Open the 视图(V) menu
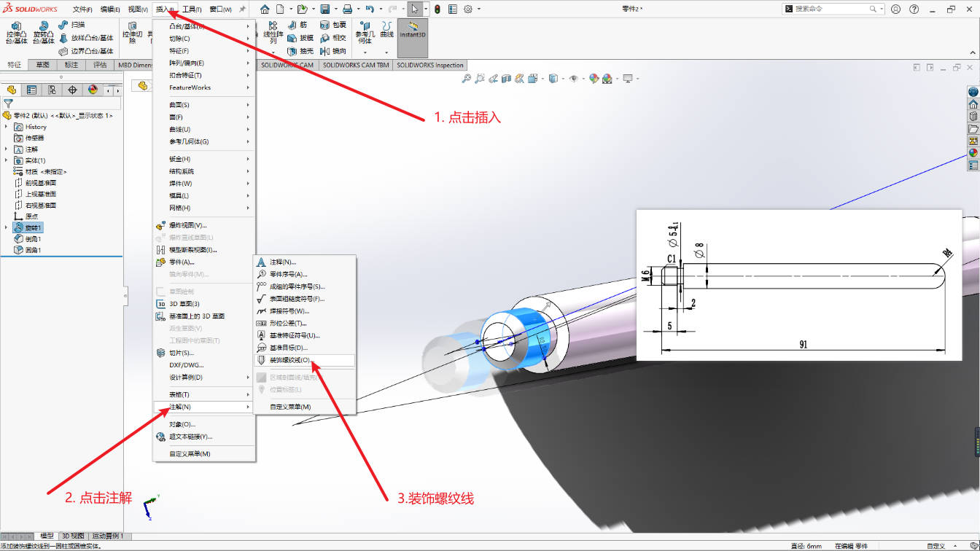Screen dimensions: 980x551 tap(137, 9)
